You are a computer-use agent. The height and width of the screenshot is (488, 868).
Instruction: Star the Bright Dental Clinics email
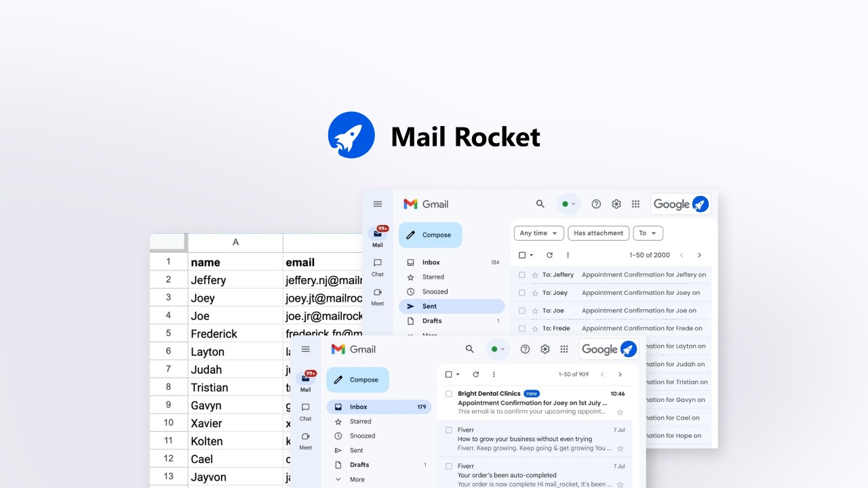click(x=620, y=412)
